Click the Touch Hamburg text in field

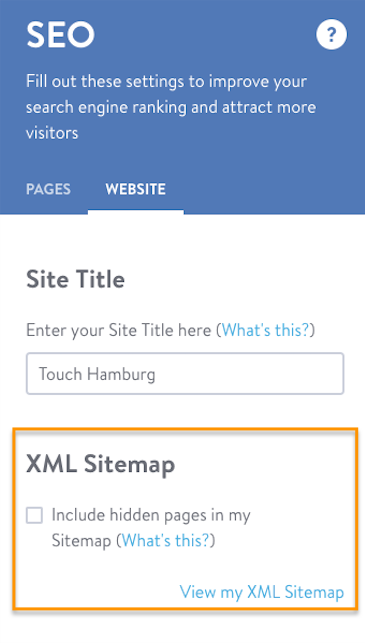pyautogui.click(x=97, y=374)
